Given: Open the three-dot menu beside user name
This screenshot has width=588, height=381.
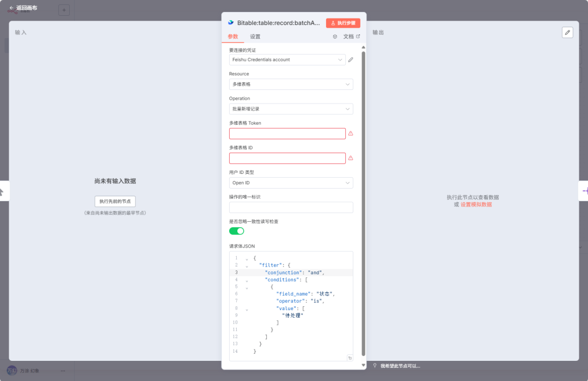Looking at the screenshot, I should coord(63,371).
